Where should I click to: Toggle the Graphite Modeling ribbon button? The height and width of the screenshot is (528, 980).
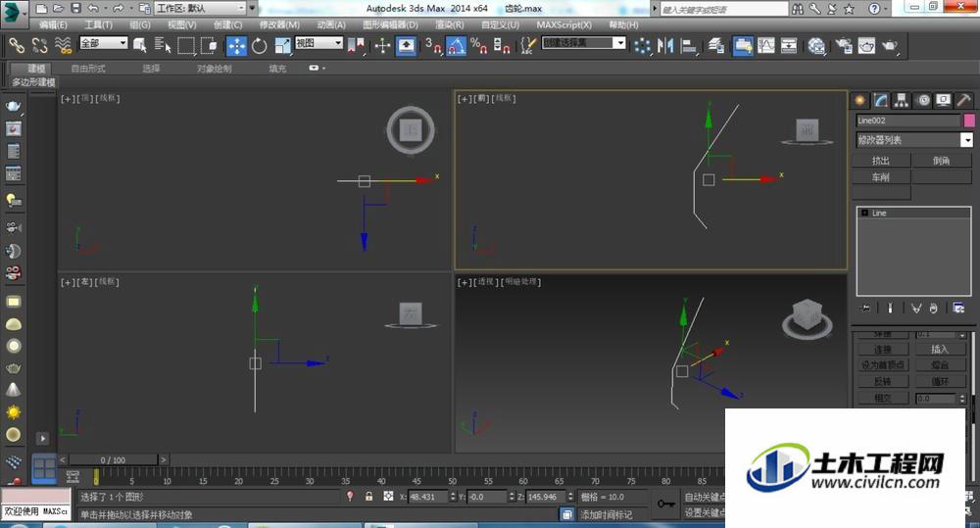click(743, 46)
